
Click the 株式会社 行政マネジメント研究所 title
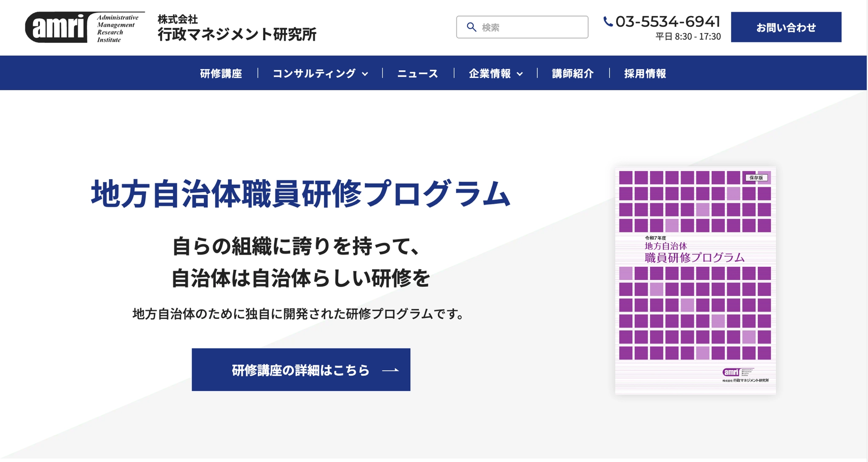[x=237, y=28]
